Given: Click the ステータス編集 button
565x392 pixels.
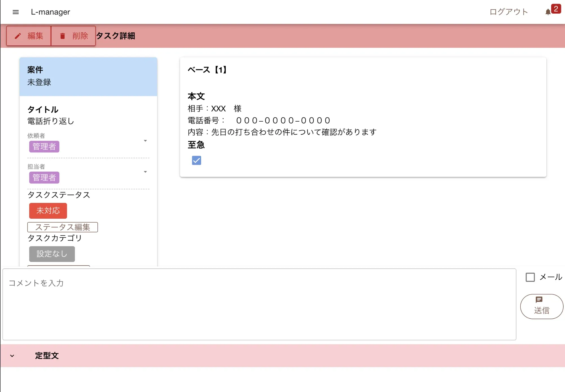Looking at the screenshot, I should (x=62, y=227).
